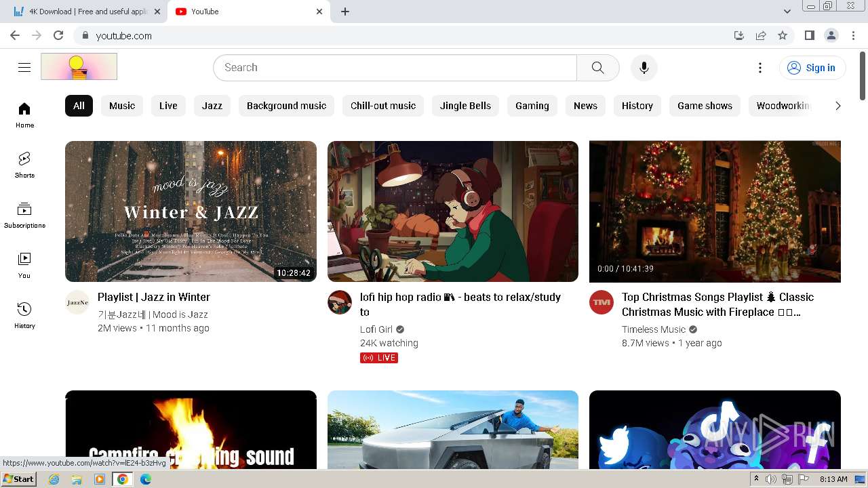The image size is (868, 488).
Task: Open Shorts in the sidebar
Action: pyautogui.click(x=24, y=165)
